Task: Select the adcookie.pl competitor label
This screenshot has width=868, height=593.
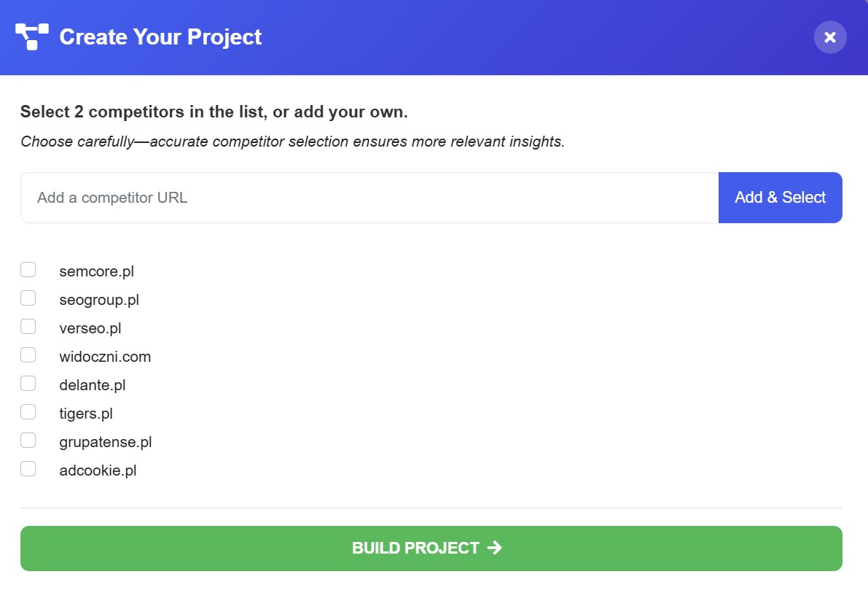Action: tap(98, 470)
